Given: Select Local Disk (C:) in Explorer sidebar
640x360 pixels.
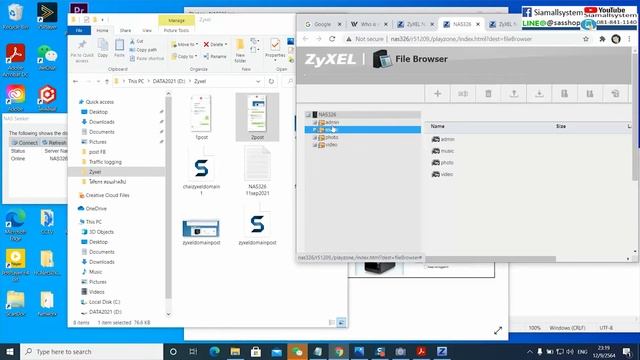Looking at the screenshot, I should pos(104,302).
